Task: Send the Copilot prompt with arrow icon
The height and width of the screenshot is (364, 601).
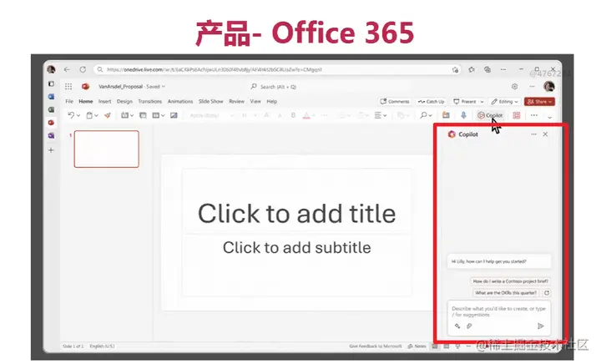Action: point(540,326)
